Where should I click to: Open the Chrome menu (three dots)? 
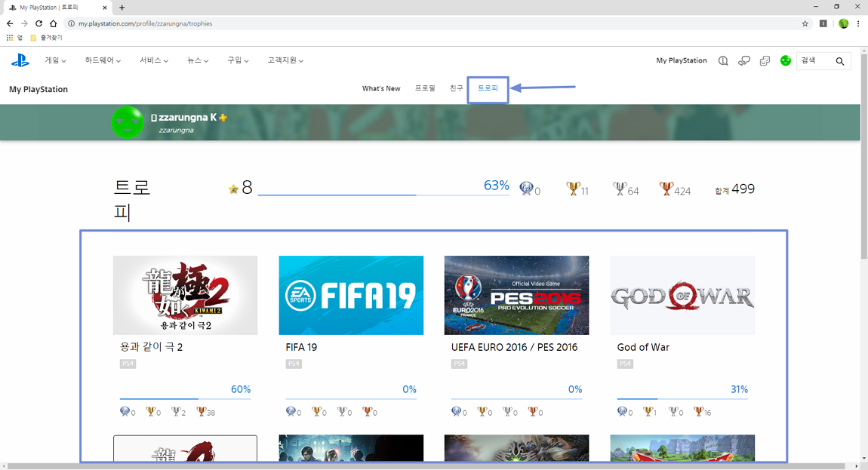(858, 23)
